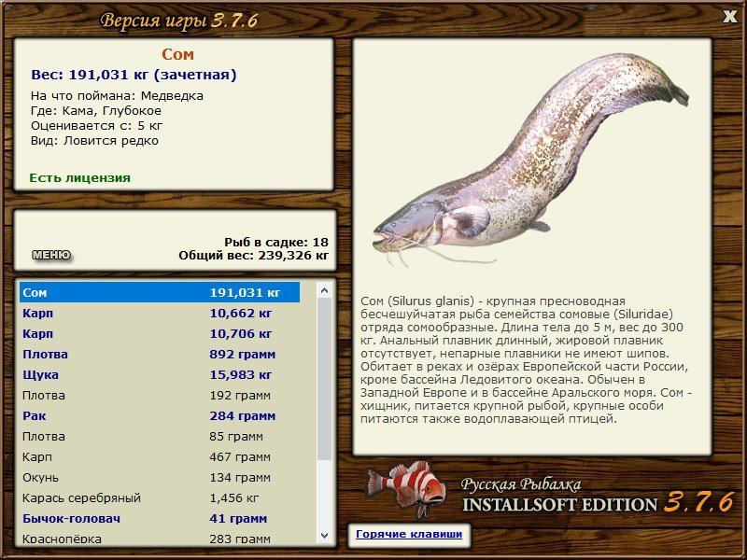Select the Бычок-головач 41 грамм row
Screen dimensions: 747x560
click(160, 518)
